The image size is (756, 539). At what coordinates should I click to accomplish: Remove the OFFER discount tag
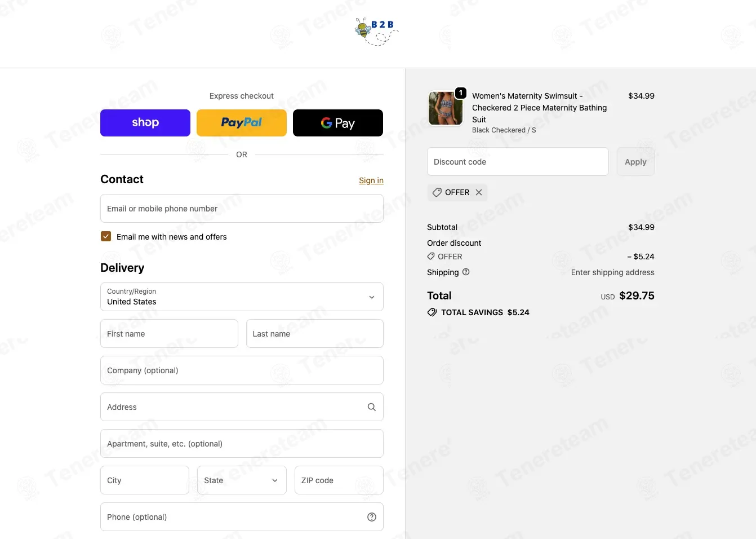[x=479, y=192]
